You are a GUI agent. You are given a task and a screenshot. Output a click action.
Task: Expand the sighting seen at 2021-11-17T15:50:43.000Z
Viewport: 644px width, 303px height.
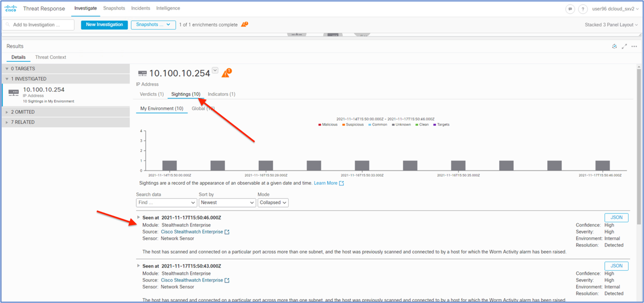pos(139,266)
